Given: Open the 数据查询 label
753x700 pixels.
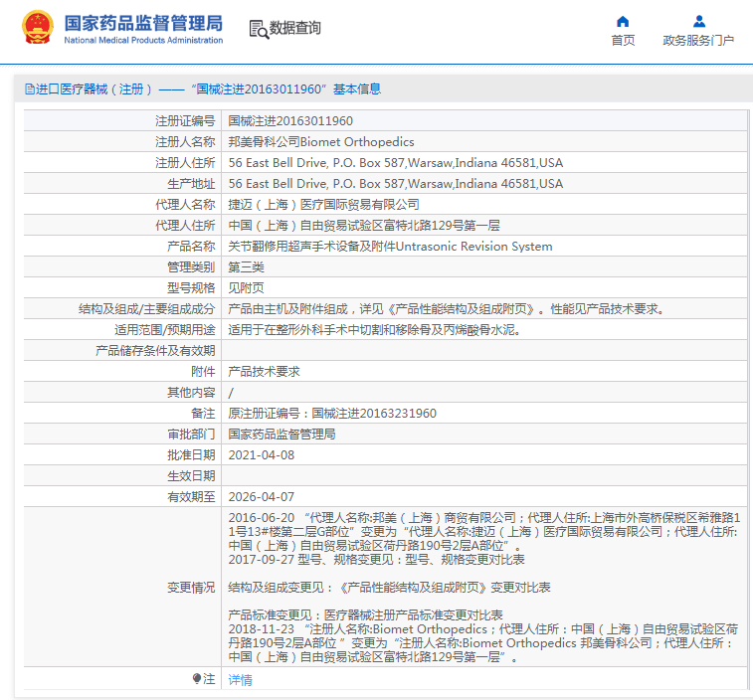Looking at the screenshot, I should (294, 28).
